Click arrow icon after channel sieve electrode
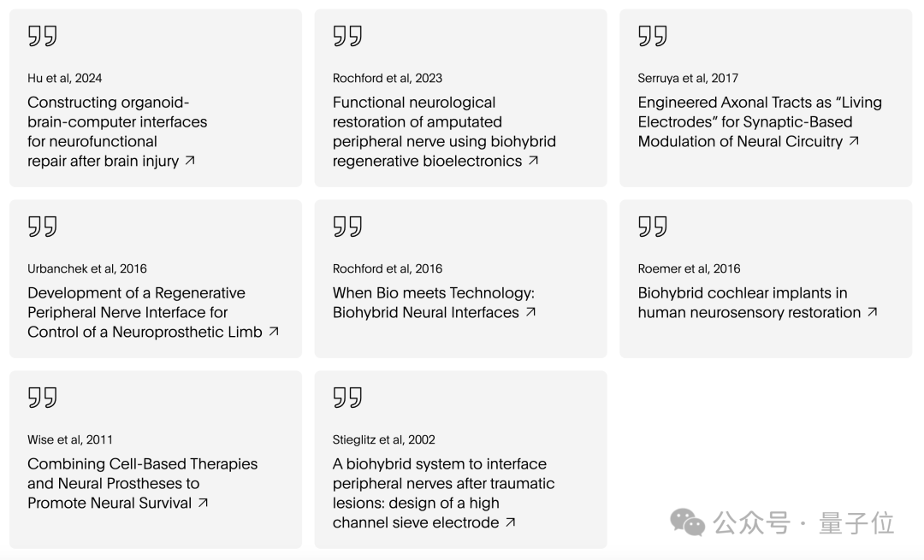This screenshot has width=924, height=560. coord(510,522)
